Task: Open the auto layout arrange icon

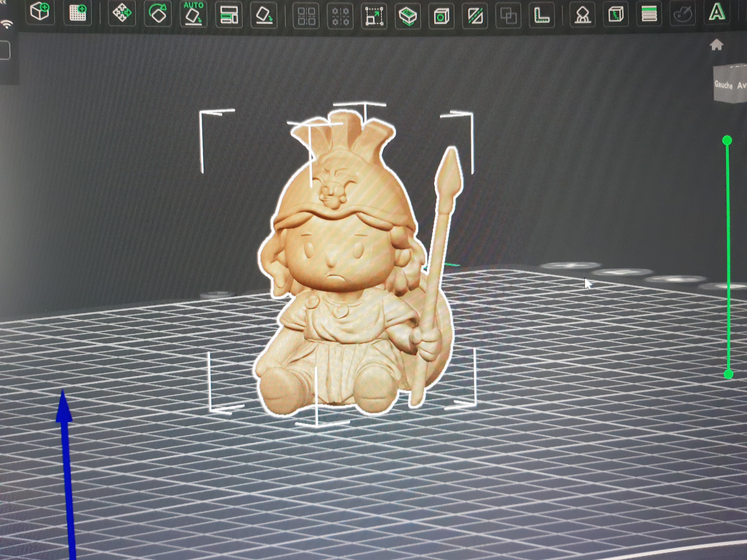Action: click(x=229, y=15)
